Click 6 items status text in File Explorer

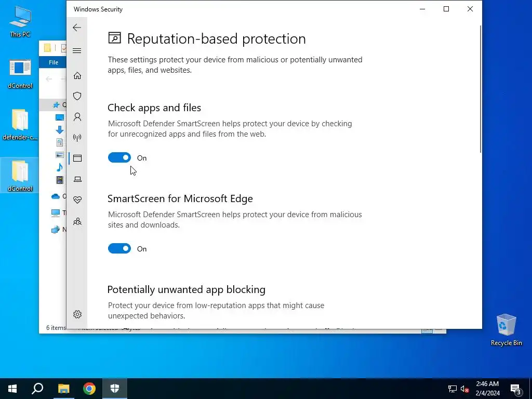coord(56,328)
